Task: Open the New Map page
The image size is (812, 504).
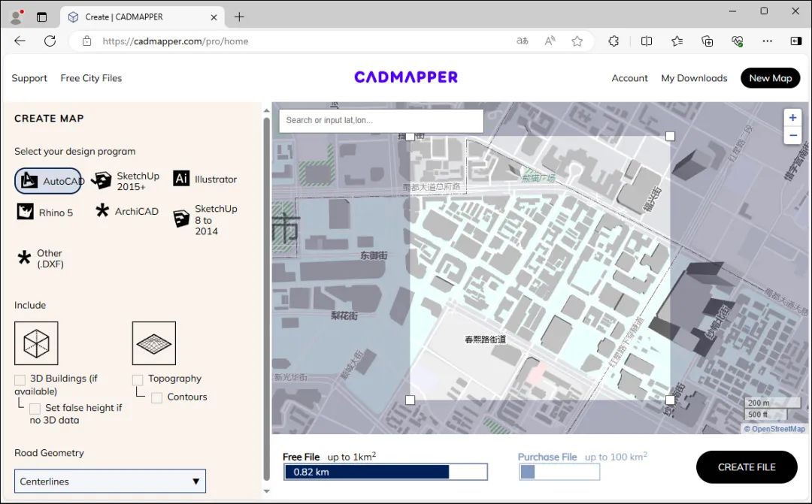Action: [770, 78]
